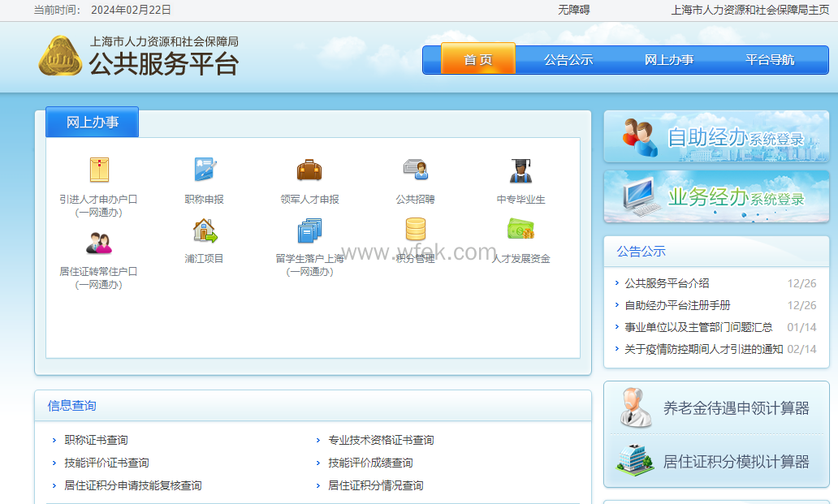This screenshot has width=838, height=504.
Task: Open 平台导航 in the navigation bar
Action: (770, 59)
